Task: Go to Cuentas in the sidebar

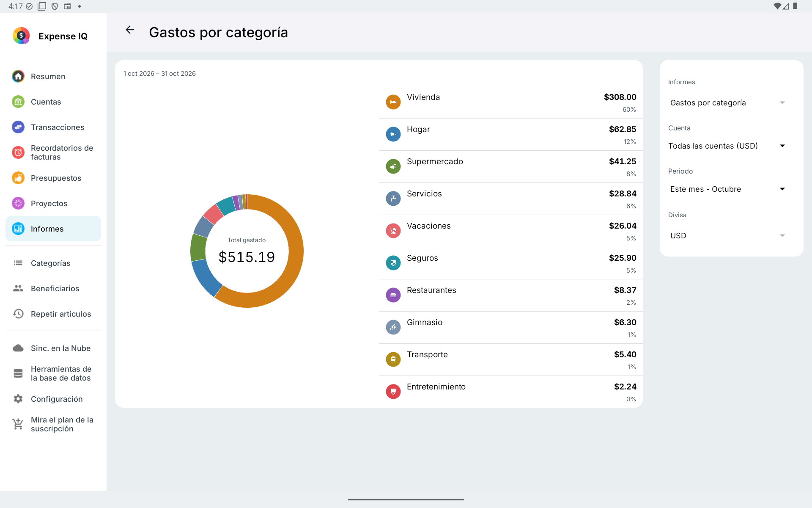Action: point(53,102)
